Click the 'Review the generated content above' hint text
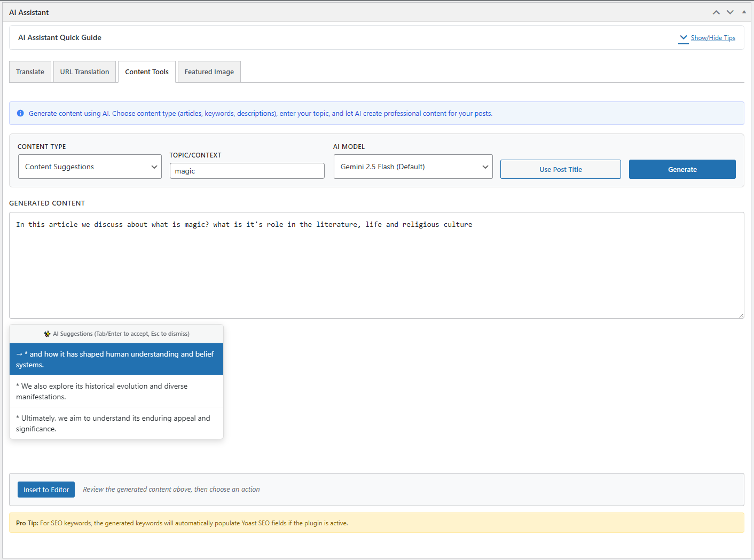The width and height of the screenshot is (754, 560). (171, 489)
